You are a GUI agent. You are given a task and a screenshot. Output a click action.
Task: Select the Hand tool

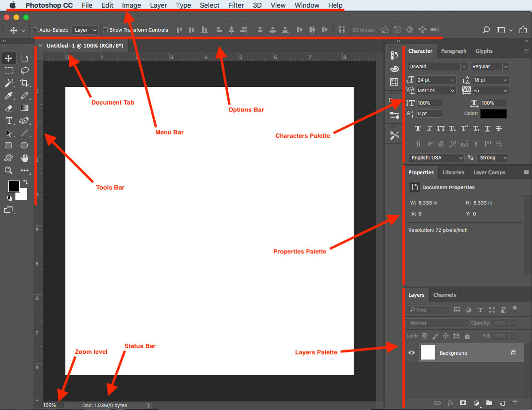click(24, 158)
